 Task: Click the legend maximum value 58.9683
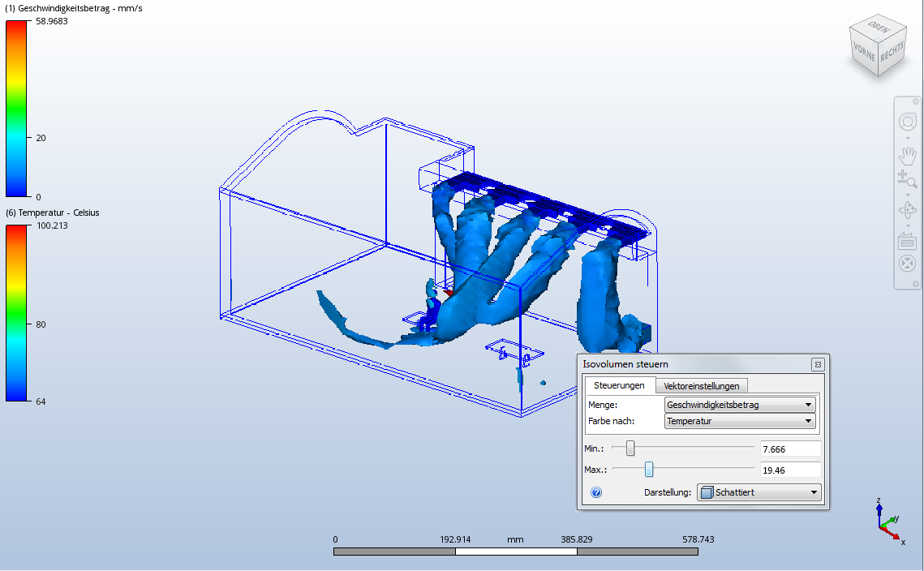point(52,21)
